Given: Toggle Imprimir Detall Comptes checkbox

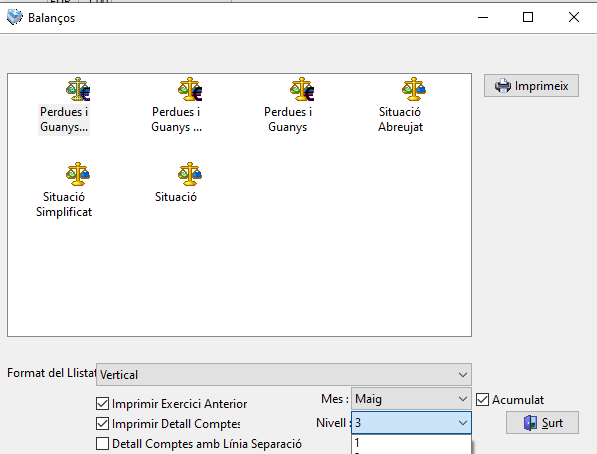Looking at the screenshot, I should [102, 424].
